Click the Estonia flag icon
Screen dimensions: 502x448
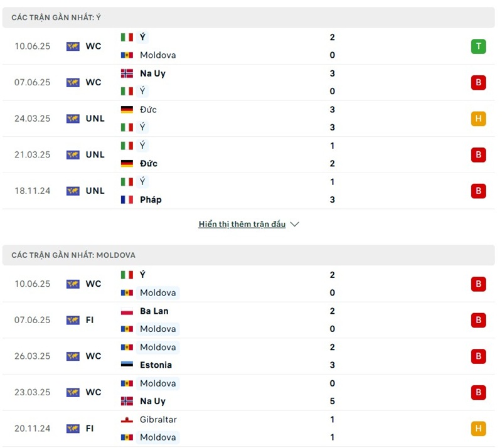tap(127, 365)
